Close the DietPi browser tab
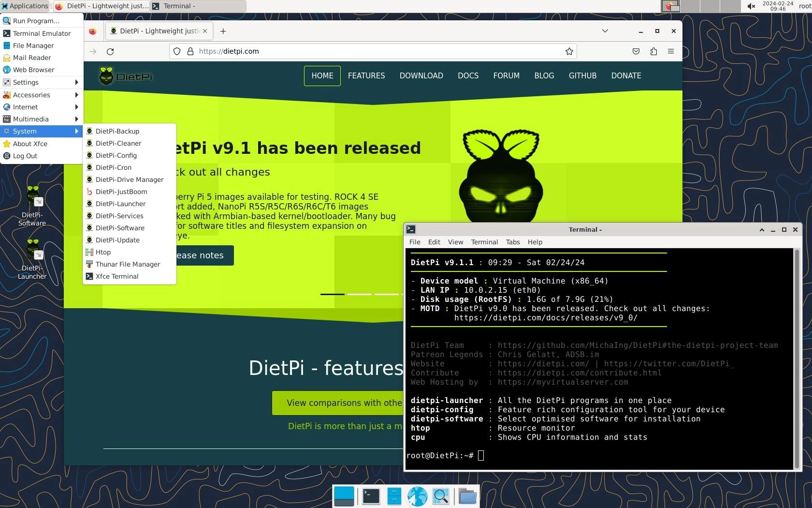Viewport: 812px width, 508px height. (x=205, y=31)
